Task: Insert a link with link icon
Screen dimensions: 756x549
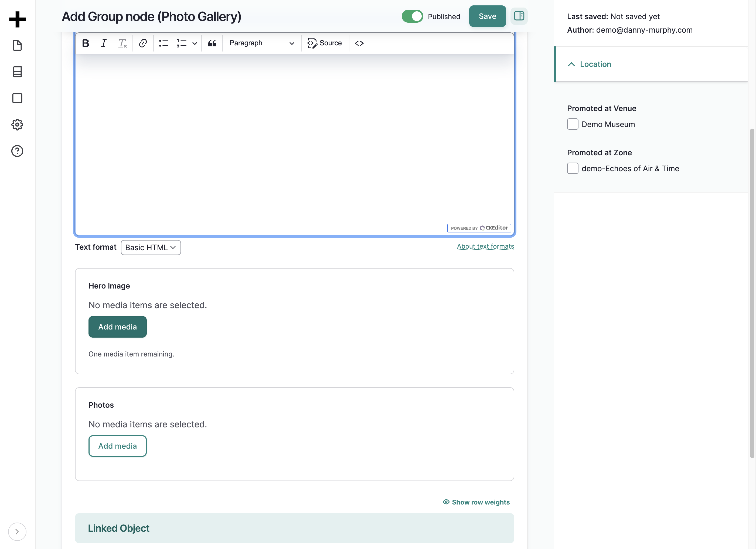Action: (143, 43)
